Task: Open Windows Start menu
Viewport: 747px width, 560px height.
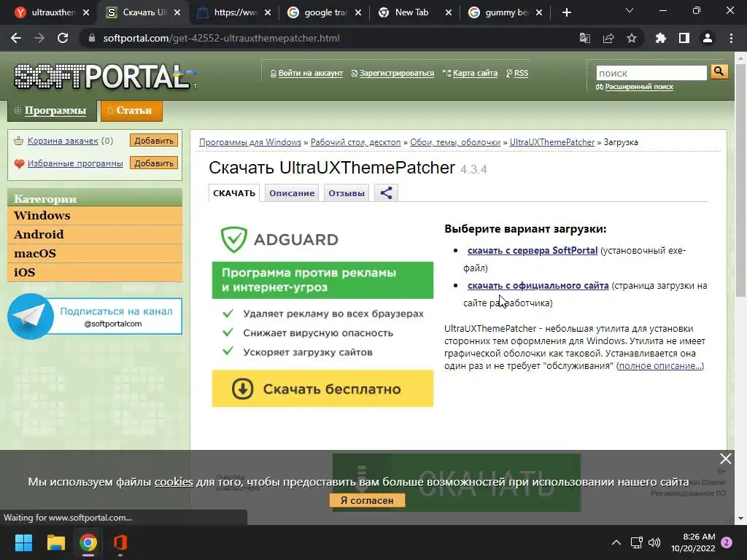Action: 23,542
